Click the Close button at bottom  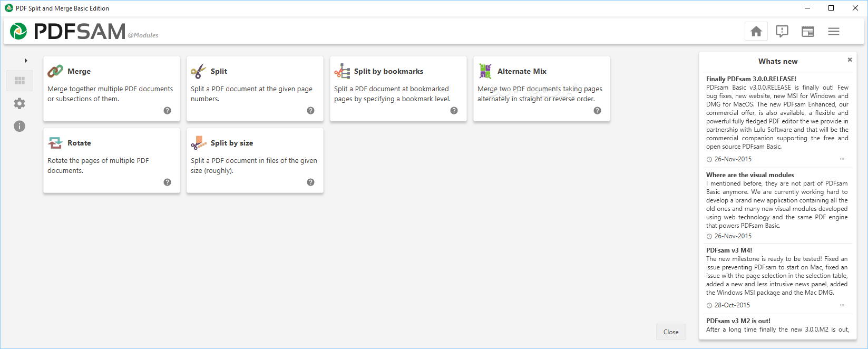point(671,332)
